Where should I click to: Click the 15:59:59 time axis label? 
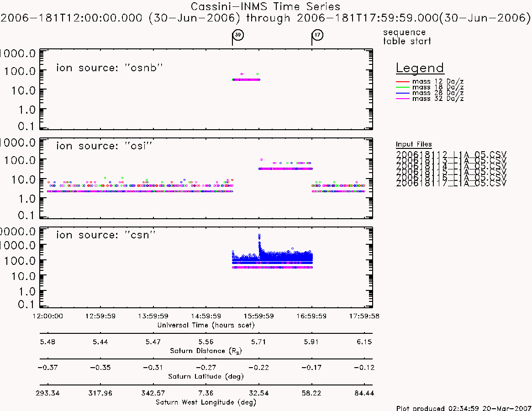[x=259, y=316]
